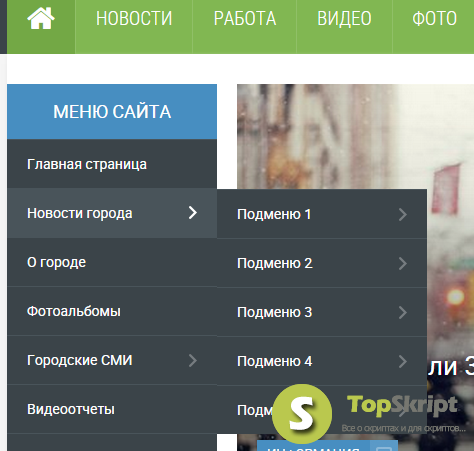The height and width of the screenshot is (451, 474).
Task: Select Подменю 2 submenu entry
Action: pyautogui.click(x=322, y=263)
